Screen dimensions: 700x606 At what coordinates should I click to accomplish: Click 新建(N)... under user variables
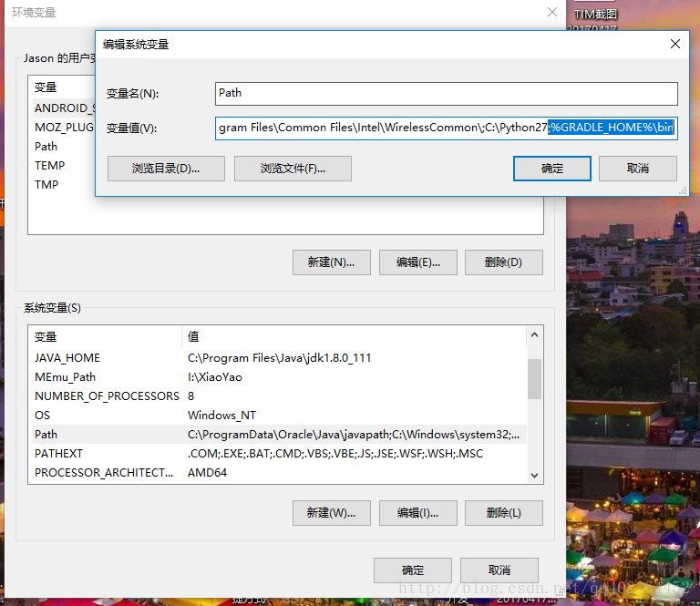[x=331, y=262]
